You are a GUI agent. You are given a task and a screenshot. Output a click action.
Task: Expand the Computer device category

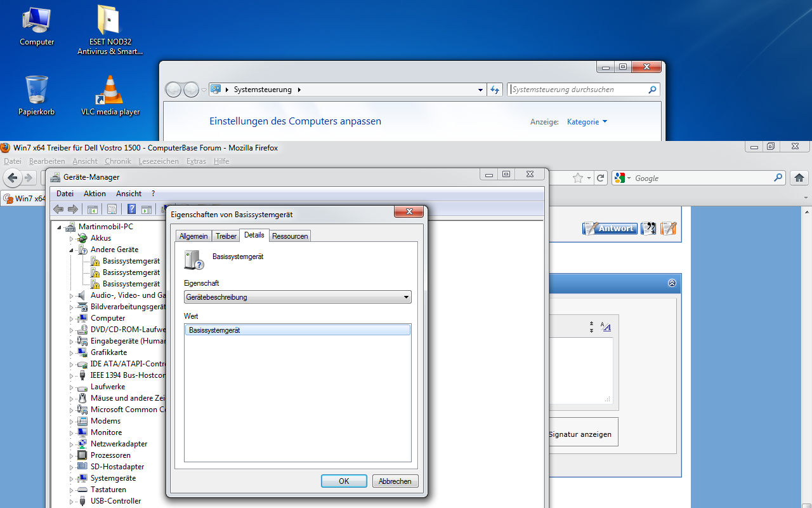[72, 318]
